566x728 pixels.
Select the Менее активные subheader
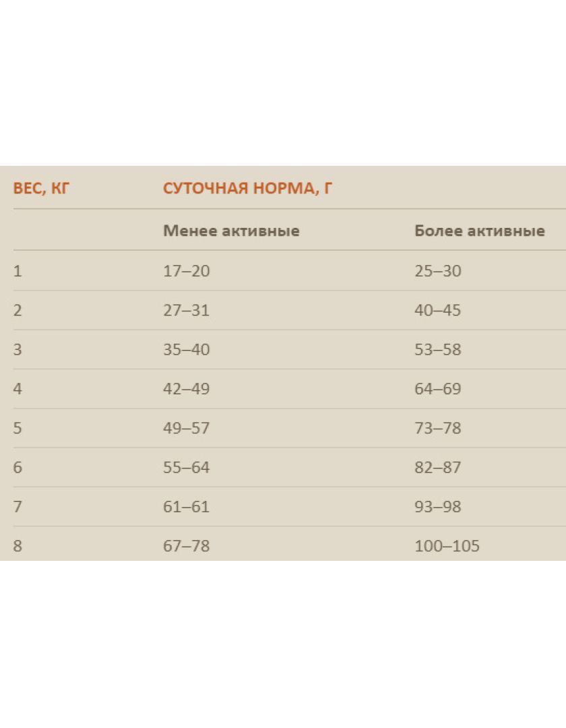231,231
